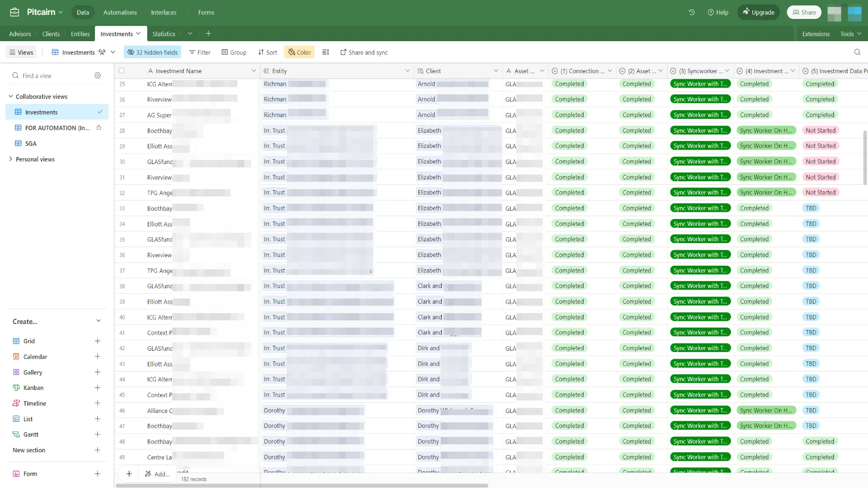The image size is (868, 488).
Task: Click the Share button
Action: coord(804,12)
